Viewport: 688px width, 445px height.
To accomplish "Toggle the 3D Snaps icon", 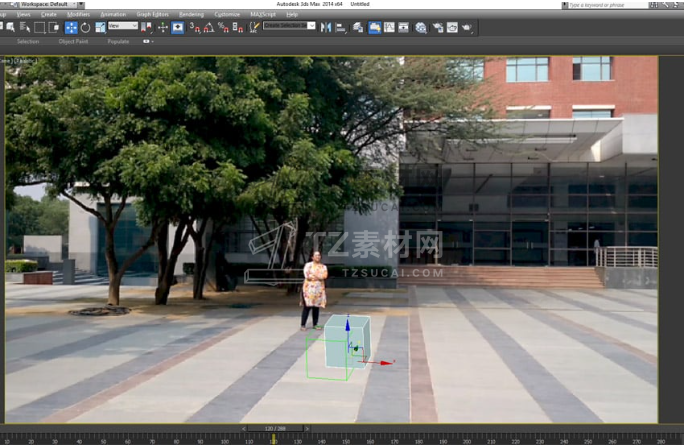I will click(x=195, y=28).
